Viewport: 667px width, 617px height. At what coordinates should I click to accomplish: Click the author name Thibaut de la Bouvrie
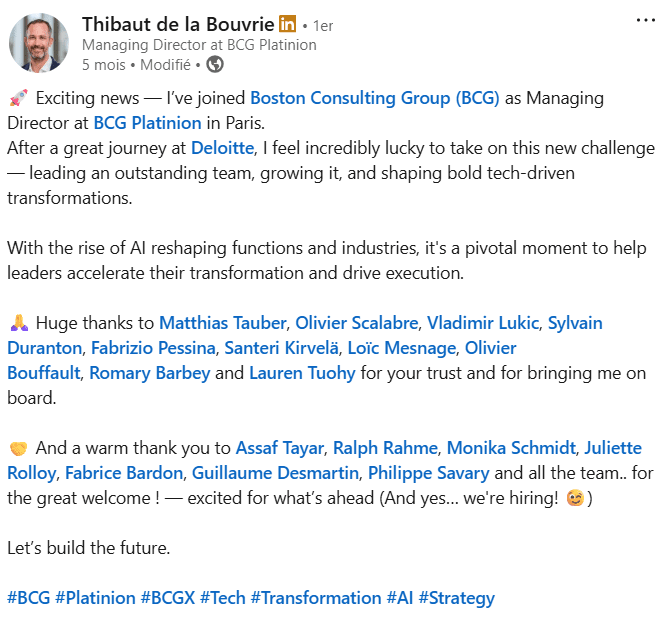[177, 24]
